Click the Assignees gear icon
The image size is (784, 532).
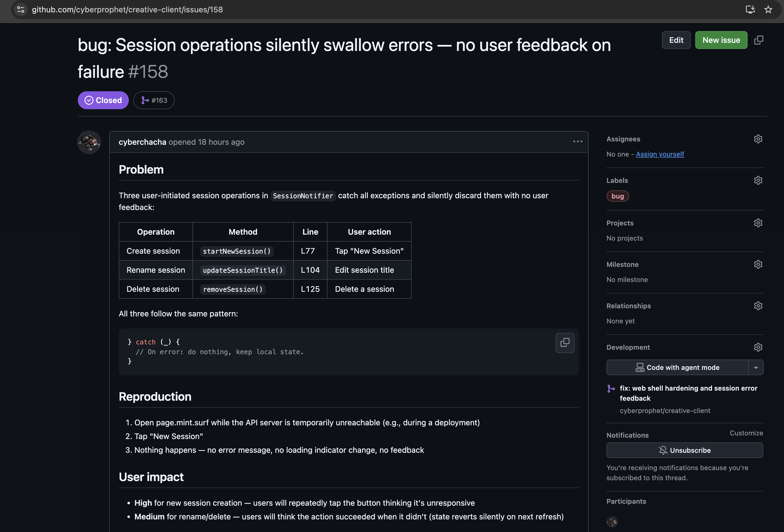pos(758,139)
